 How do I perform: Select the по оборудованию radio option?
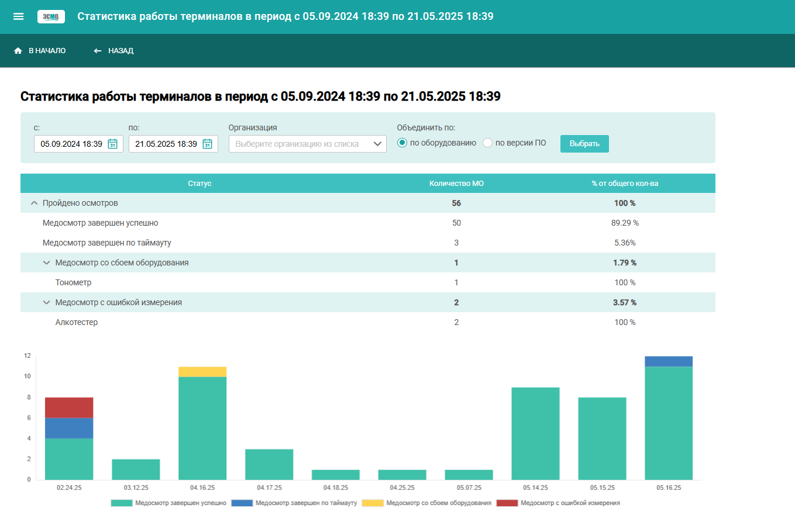coord(402,143)
